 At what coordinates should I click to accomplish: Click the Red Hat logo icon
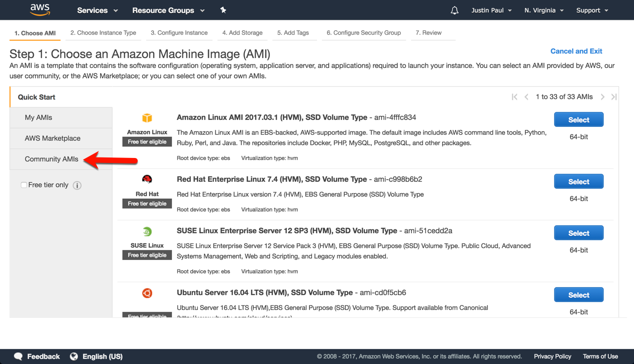click(x=147, y=179)
